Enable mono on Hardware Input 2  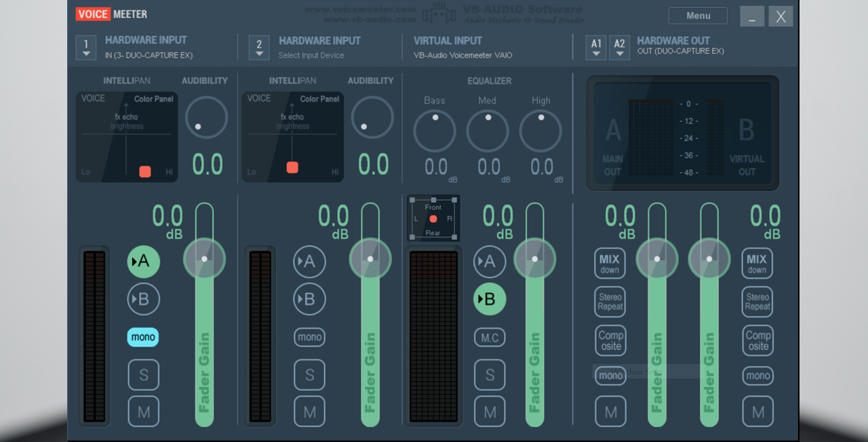310,337
